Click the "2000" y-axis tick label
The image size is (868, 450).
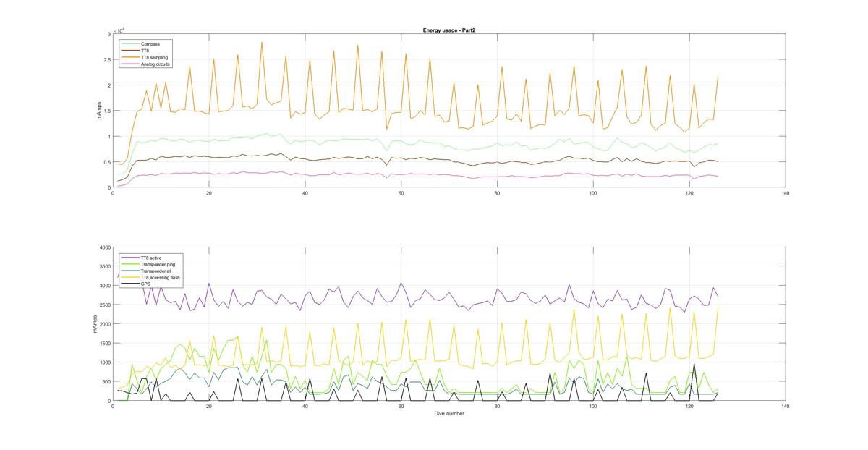[105, 324]
